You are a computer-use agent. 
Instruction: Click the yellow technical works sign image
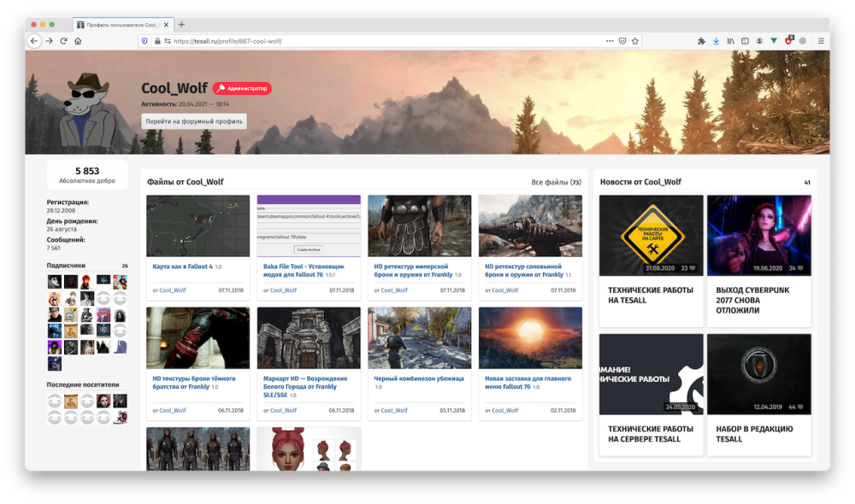[651, 236]
